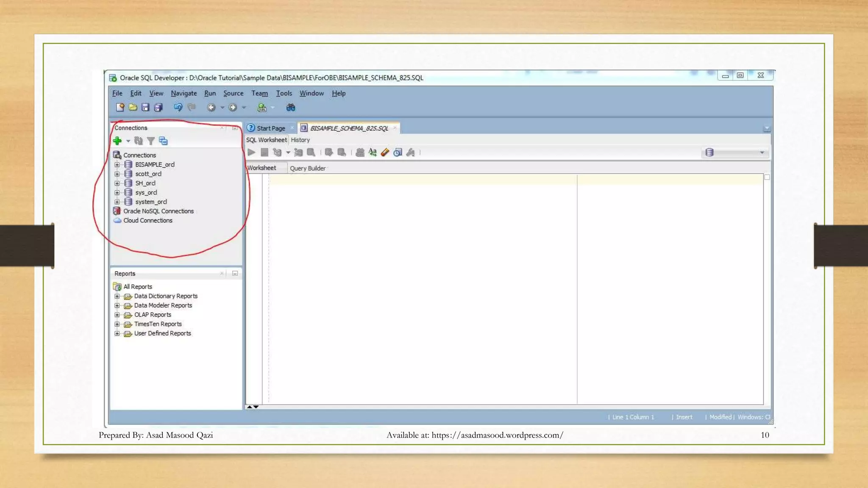Open the Navigate menu
Screen dimensions: 868x488
pyautogui.click(x=184, y=93)
